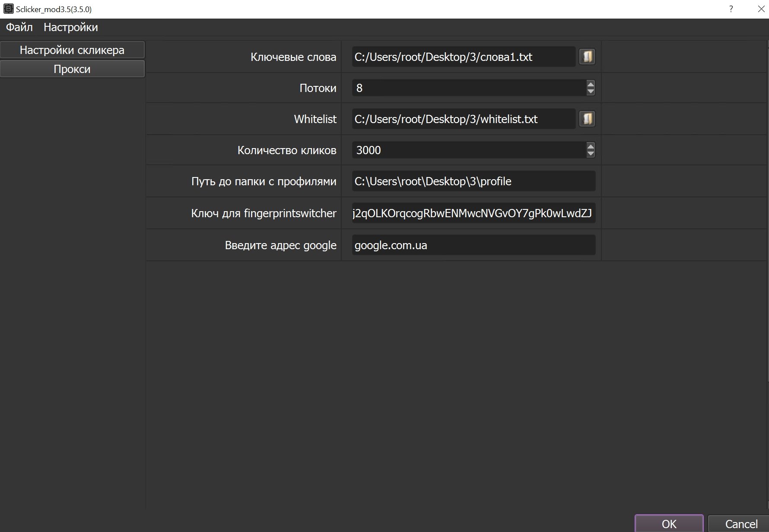Increase the Потоки value by one

coord(591,84)
